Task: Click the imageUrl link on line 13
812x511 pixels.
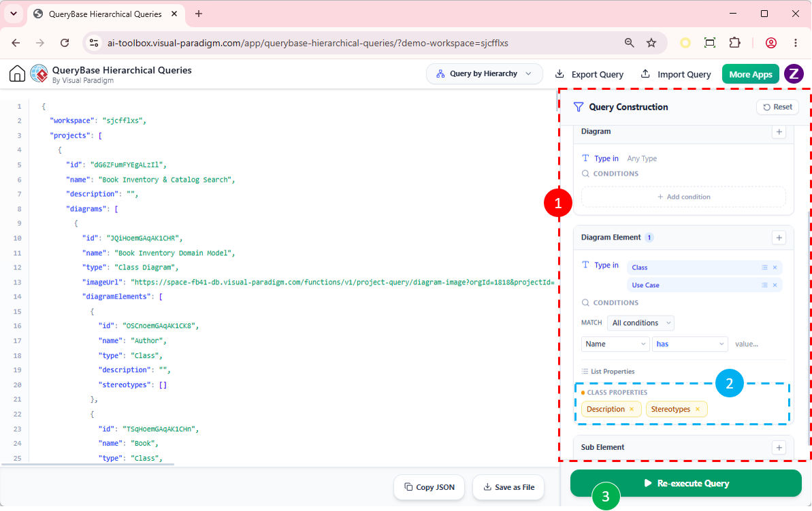Action: (342, 282)
